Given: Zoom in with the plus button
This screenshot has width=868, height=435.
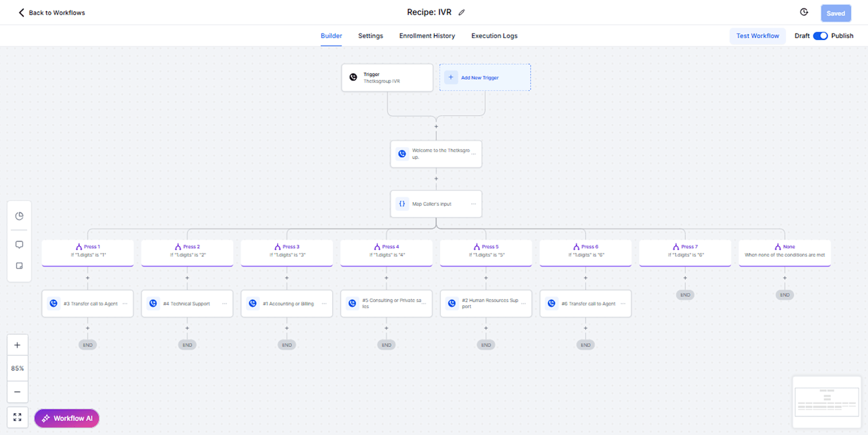Looking at the screenshot, I should point(17,345).
